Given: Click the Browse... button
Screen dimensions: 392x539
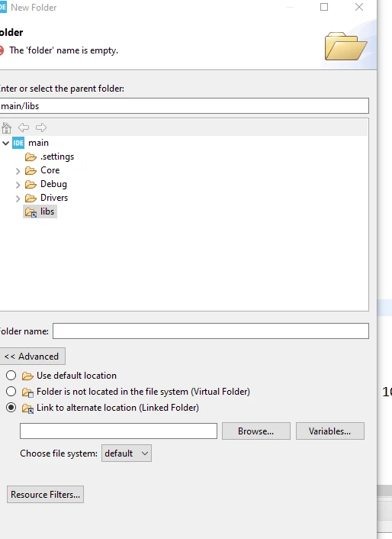Looking at the screenshot, I should [x=256, y=431].
